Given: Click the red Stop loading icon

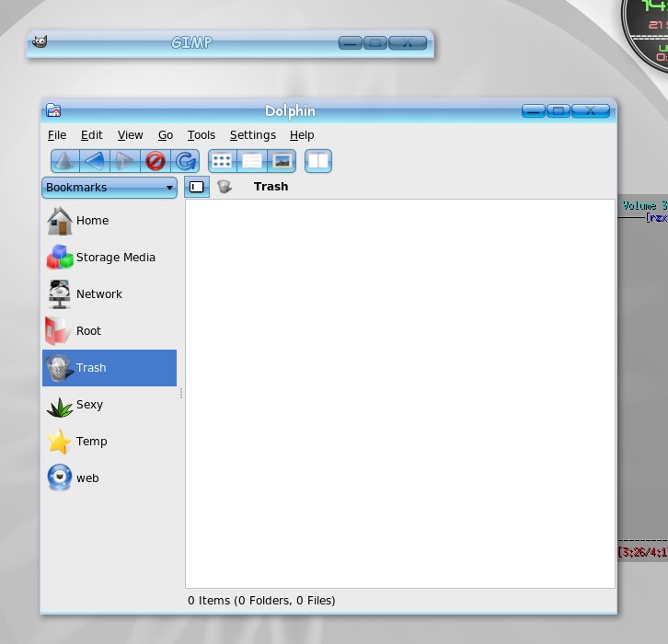Looking at the screenshot, I should pyautogui.click(x=155, y=161).
